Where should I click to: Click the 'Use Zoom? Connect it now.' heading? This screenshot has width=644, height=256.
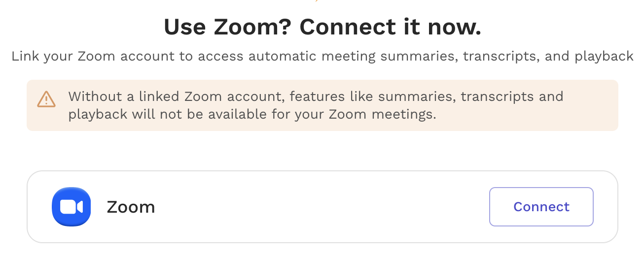click(322, 28)
